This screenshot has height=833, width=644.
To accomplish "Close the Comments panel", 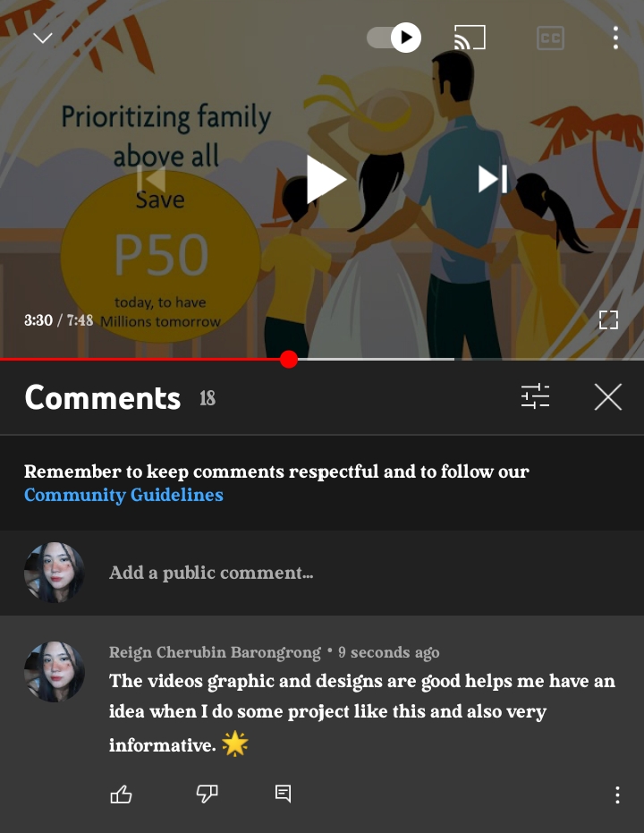I will pos(608,397).
